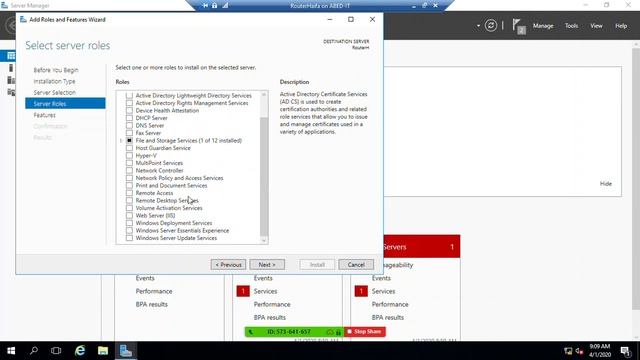Viewport: 640px width, 360px height.
Task: Enable Web Server (IIS) checkbox
Action: pos(129,216)
